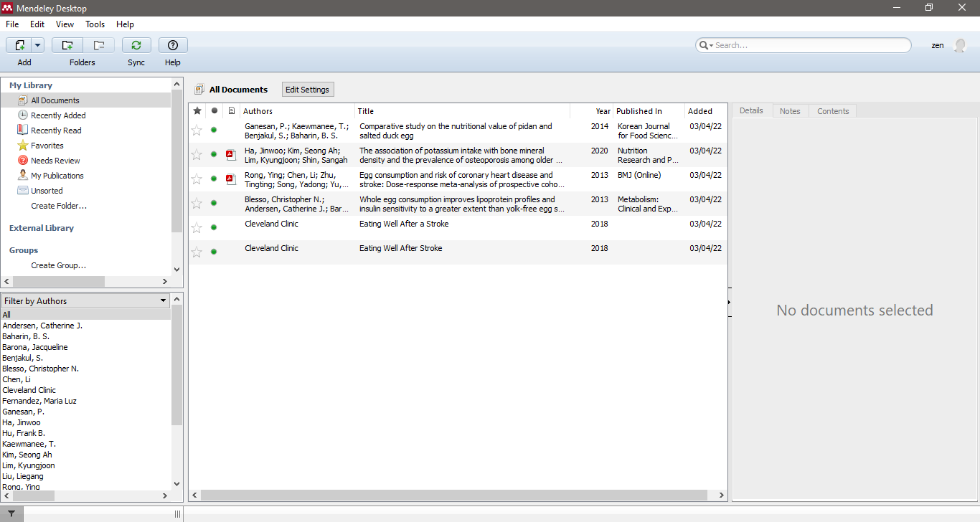This screenshot has width=980, height=522.
Task: Star the Rong, Ying egg consumption paper
Action: pyautogui.click(x=197, y=179)
